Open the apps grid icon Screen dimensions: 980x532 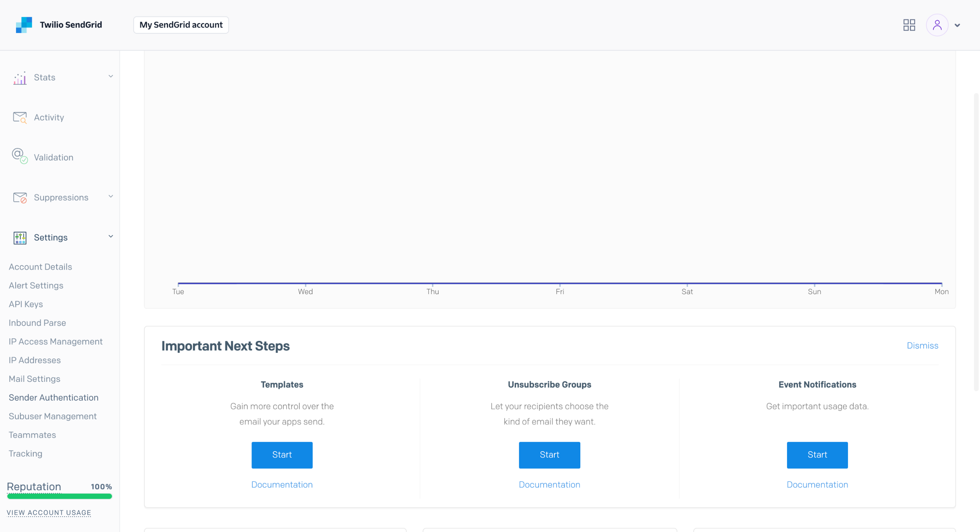tap(909, 25)
